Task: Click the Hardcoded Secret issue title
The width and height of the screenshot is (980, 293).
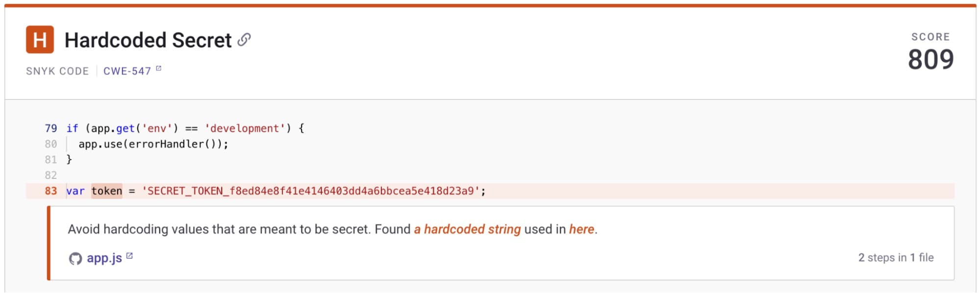Action: [x=148, y=40]
